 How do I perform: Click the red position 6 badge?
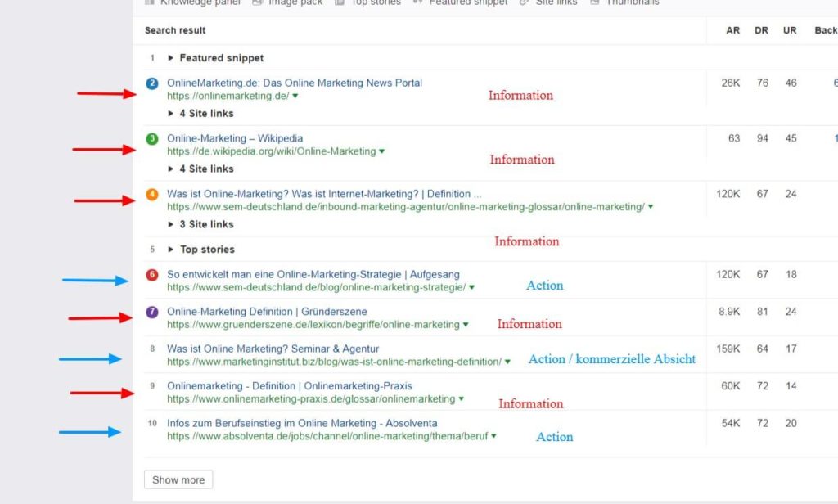coord(152,275)
